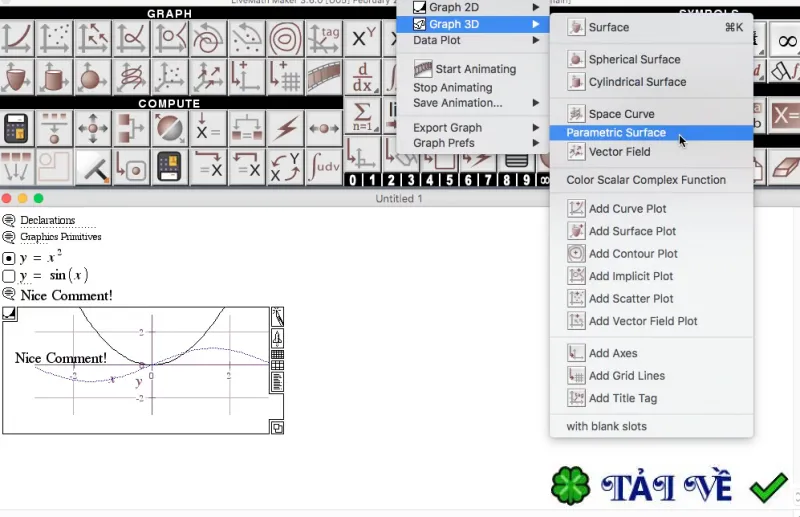Click the integral udv icon

tap(323, 166)
